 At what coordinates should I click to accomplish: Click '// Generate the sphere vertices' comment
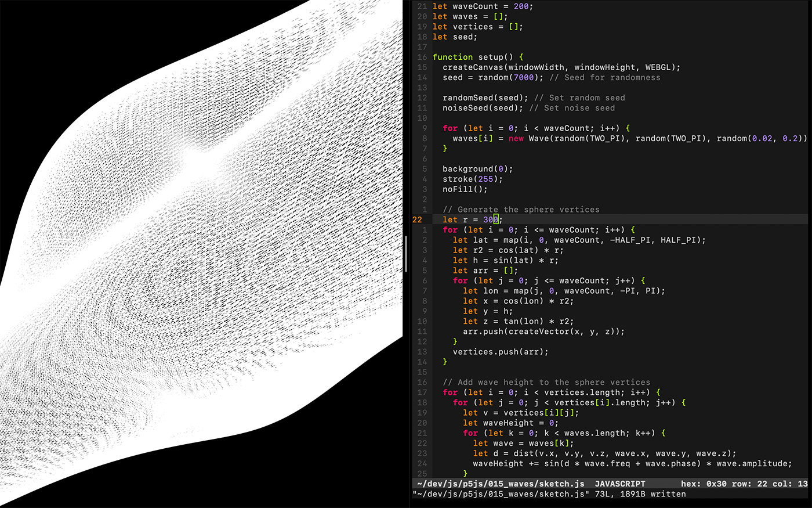[521, 210]
